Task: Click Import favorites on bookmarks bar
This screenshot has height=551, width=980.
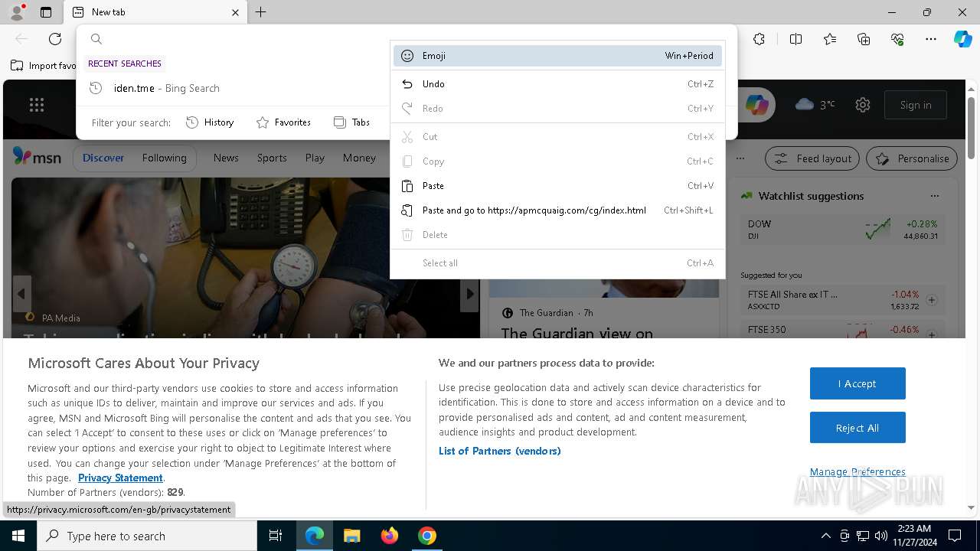Action: [44, 66]
